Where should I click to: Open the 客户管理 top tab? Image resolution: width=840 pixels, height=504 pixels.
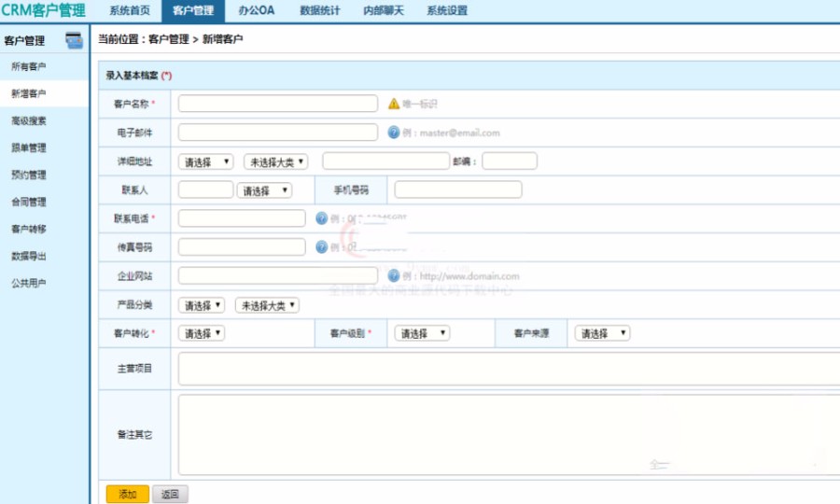click(x=193, y=10)
